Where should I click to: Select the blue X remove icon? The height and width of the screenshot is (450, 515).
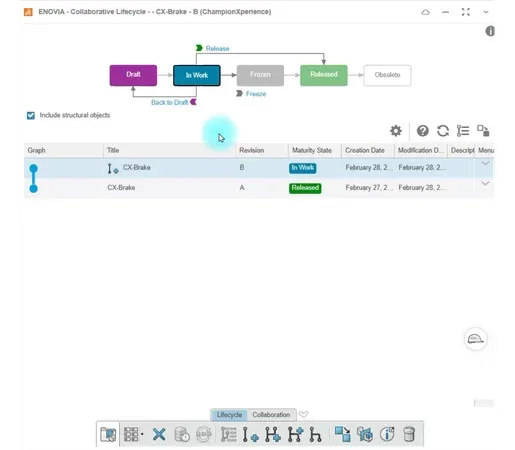click(x=159, y=434)
